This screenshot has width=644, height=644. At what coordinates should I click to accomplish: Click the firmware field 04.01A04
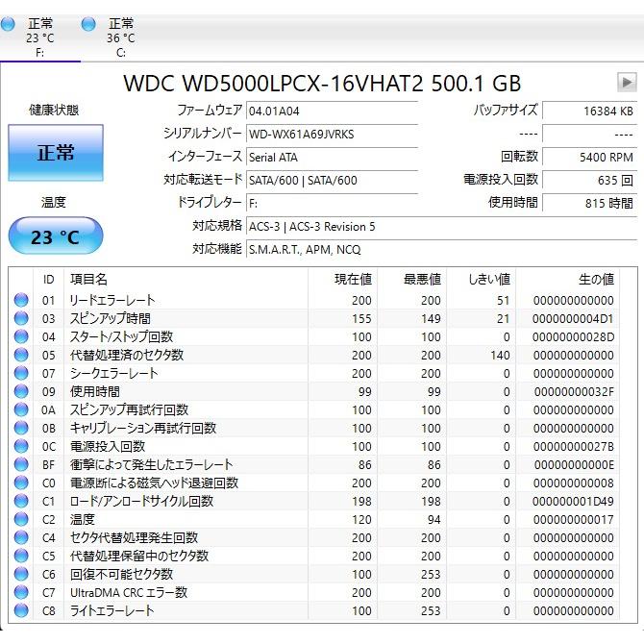click(332, 111)
